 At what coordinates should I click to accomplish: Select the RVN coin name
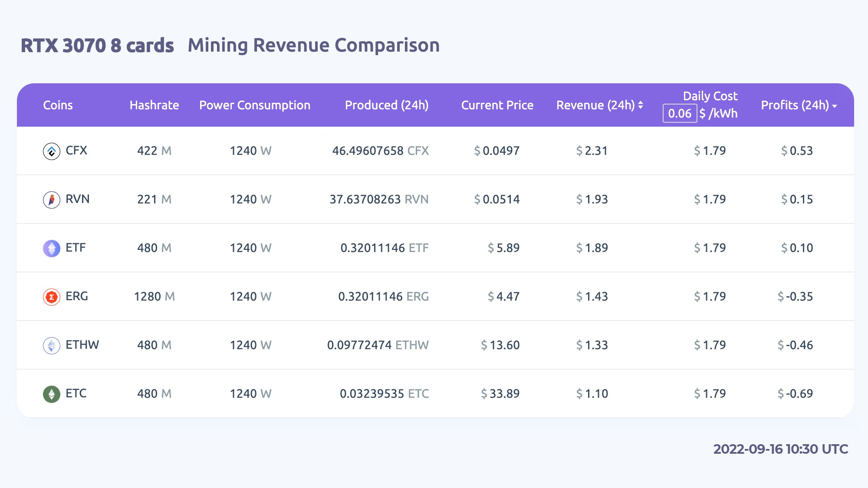pos(78,199)
